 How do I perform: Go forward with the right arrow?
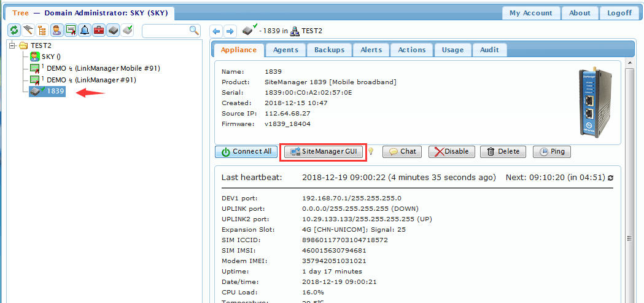point(229,31)
